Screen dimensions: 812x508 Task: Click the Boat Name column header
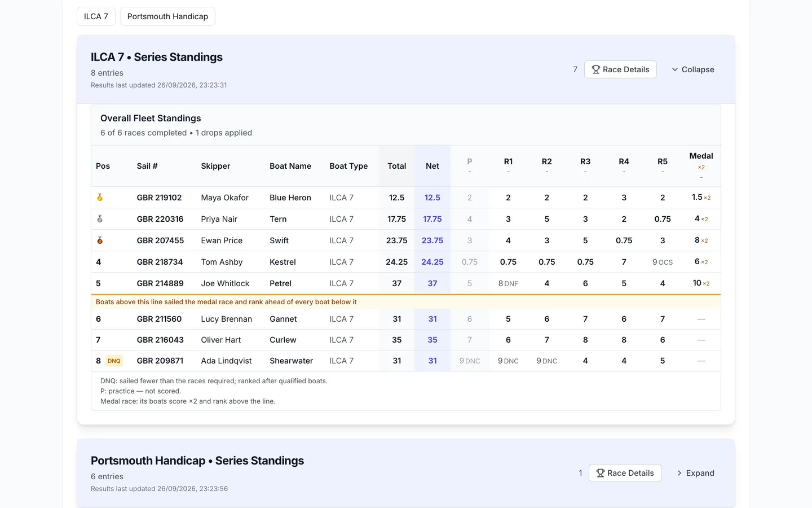(x=290, y=166)
